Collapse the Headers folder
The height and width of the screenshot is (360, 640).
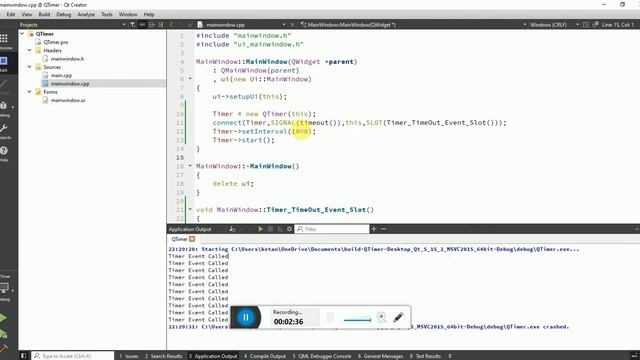pos(29,50)
